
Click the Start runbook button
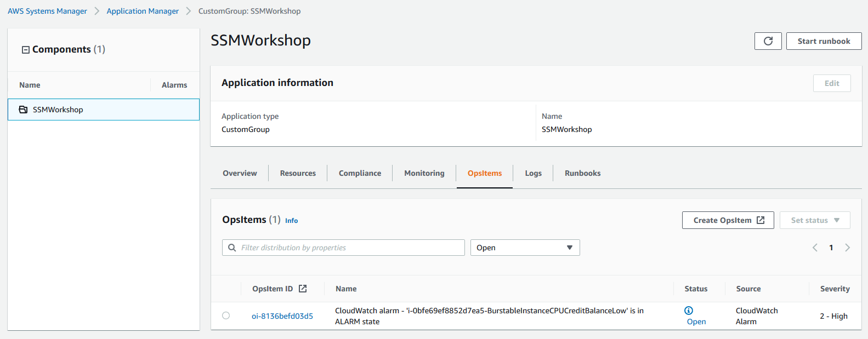point(824,41)
